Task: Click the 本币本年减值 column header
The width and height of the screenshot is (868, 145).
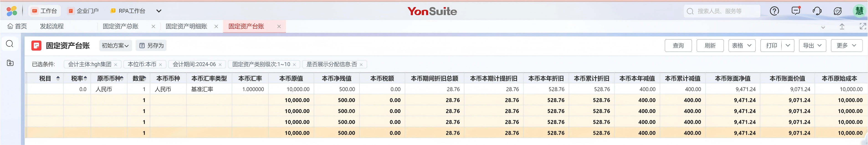Action: tap(637, 78)
